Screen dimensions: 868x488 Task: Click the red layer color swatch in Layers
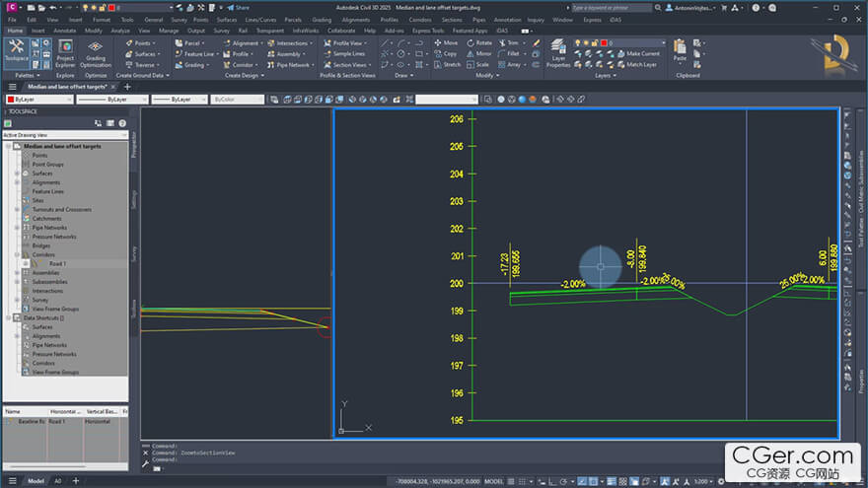pyautogui.click(x=604, y=42)
